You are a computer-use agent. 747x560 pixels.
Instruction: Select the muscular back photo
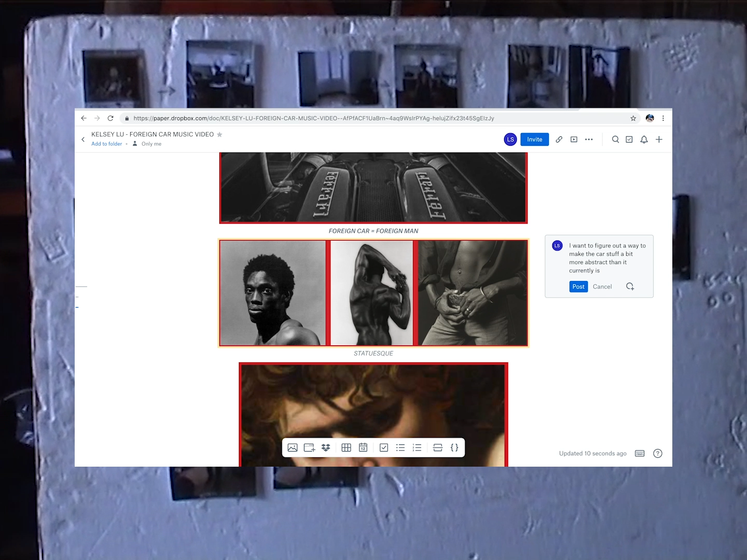point(372,293)
